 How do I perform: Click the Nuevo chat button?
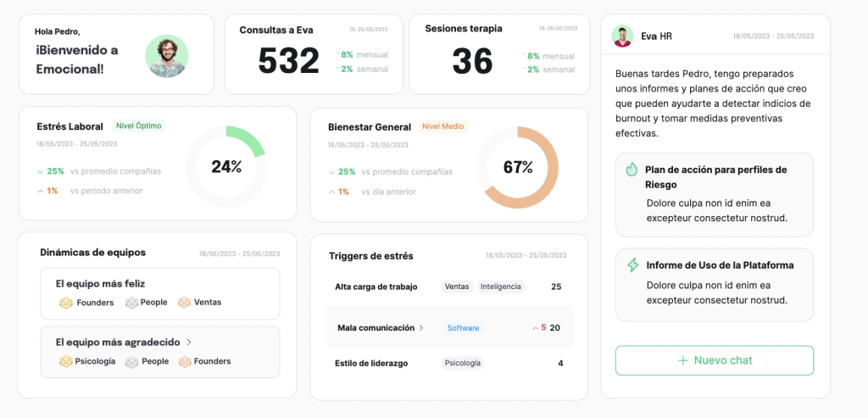715,360
